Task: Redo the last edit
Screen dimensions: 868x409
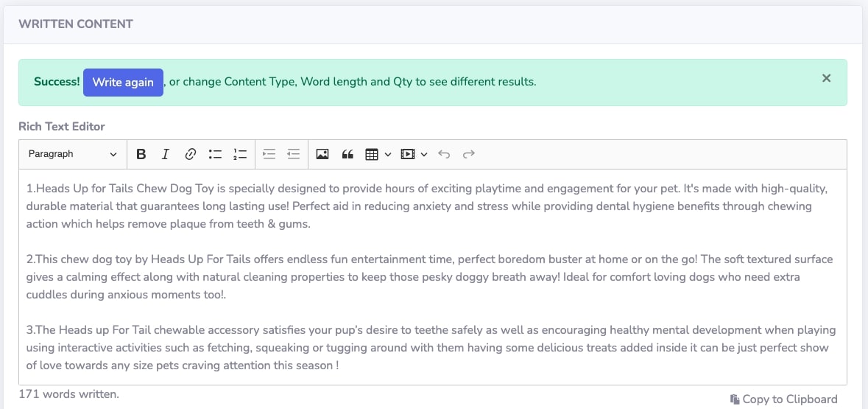Action: [x=469, y=154]
